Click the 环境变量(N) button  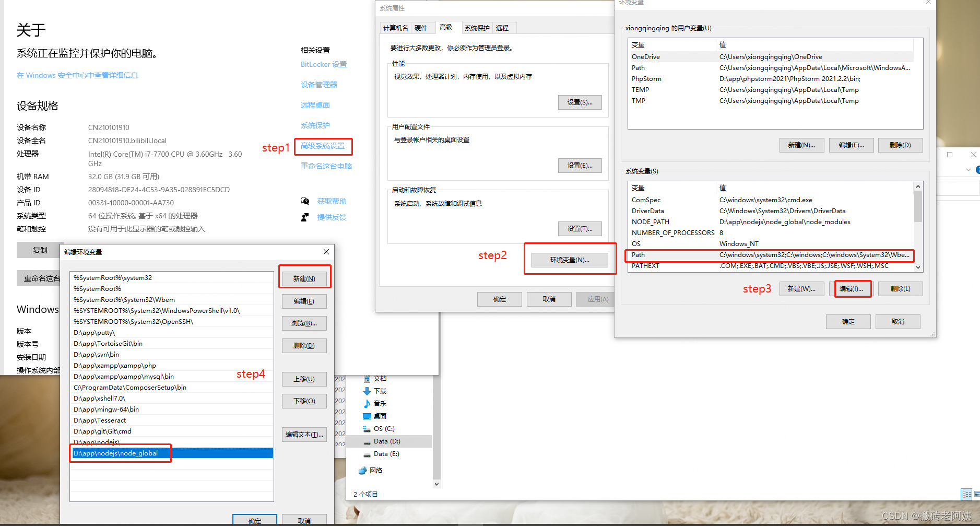coord(569,260)
